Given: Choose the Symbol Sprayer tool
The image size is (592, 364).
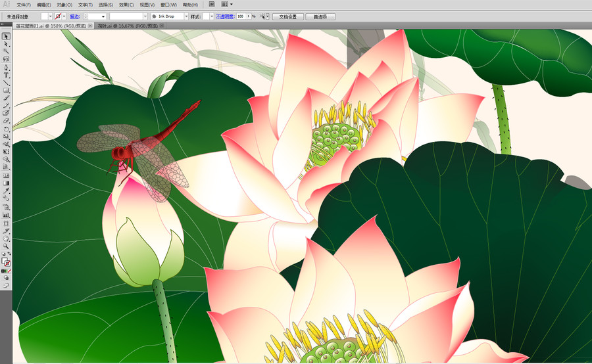Looking at the screenshot, I should tap(6, 208).
